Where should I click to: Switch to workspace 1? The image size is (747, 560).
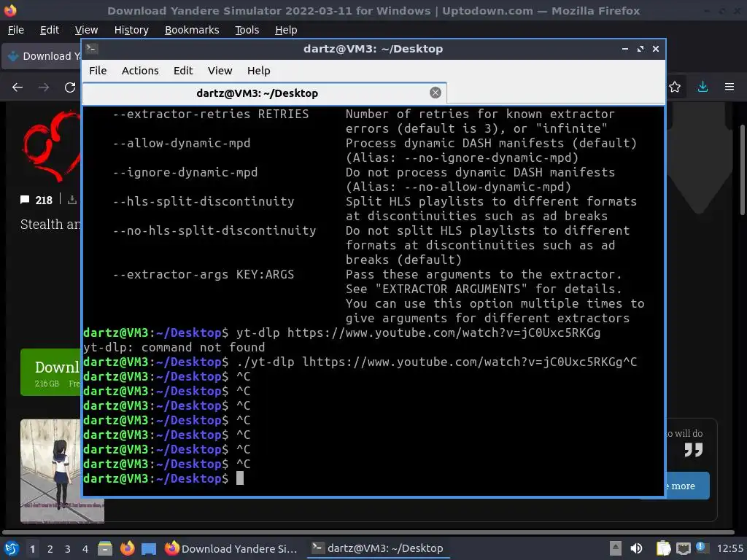[32, 549]
